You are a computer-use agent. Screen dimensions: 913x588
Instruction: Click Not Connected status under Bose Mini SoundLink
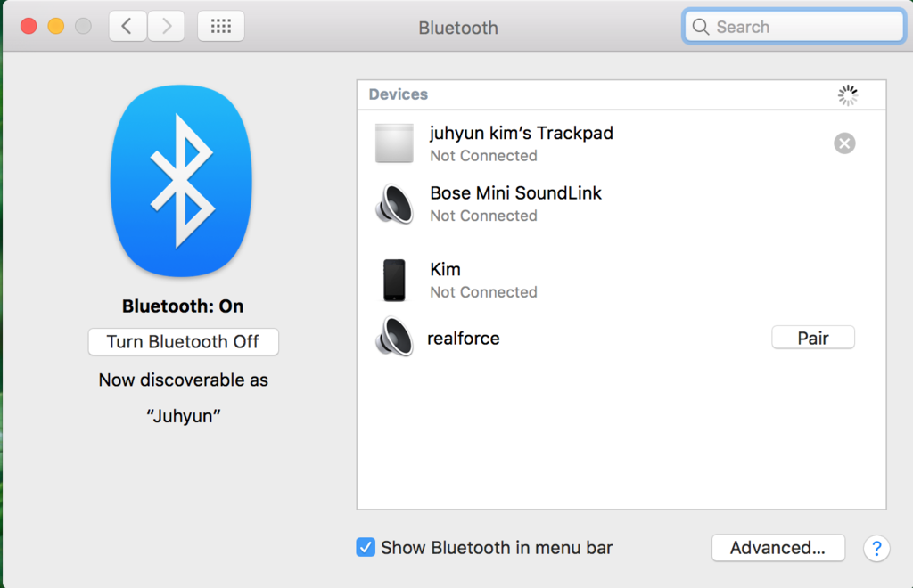coord(483,216)
